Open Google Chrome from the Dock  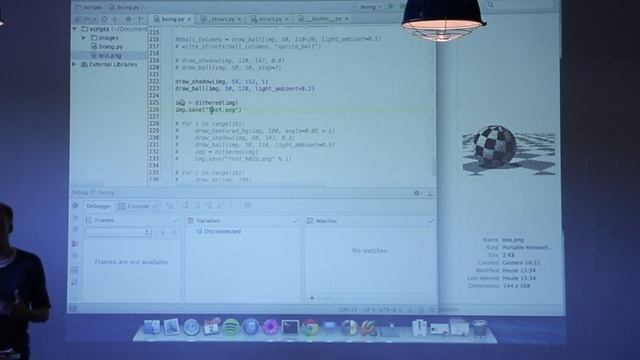click(310, 328)
